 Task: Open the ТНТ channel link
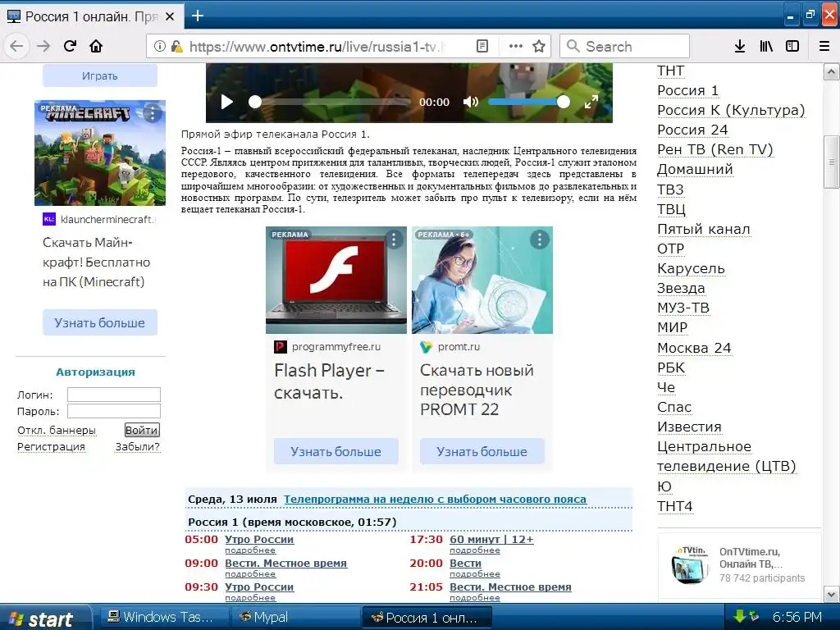click(670, 71)
